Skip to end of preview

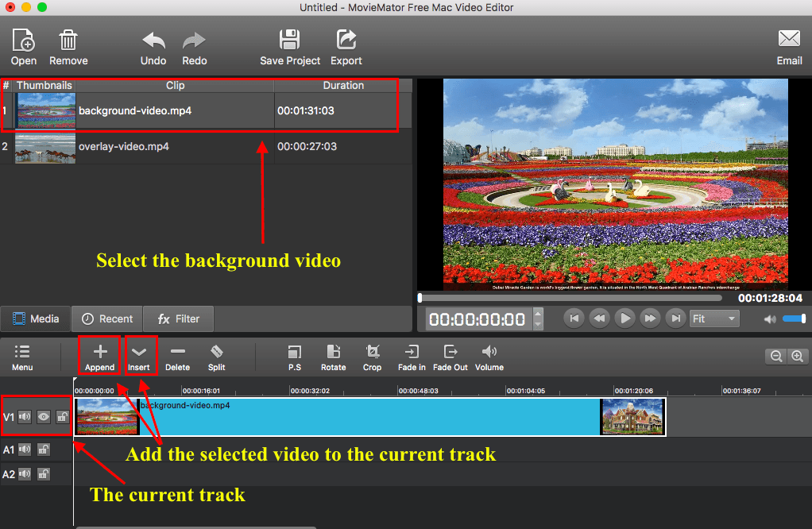(676, 319)
